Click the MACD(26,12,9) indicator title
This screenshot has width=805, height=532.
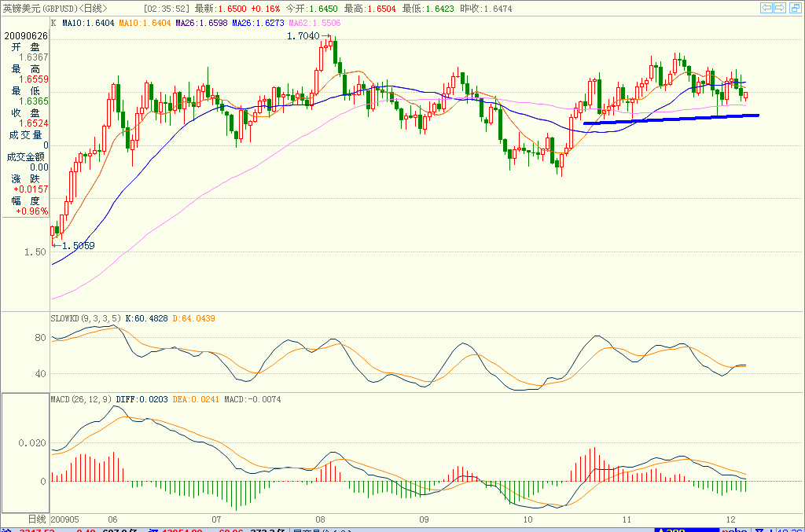[x=81, y=400]
